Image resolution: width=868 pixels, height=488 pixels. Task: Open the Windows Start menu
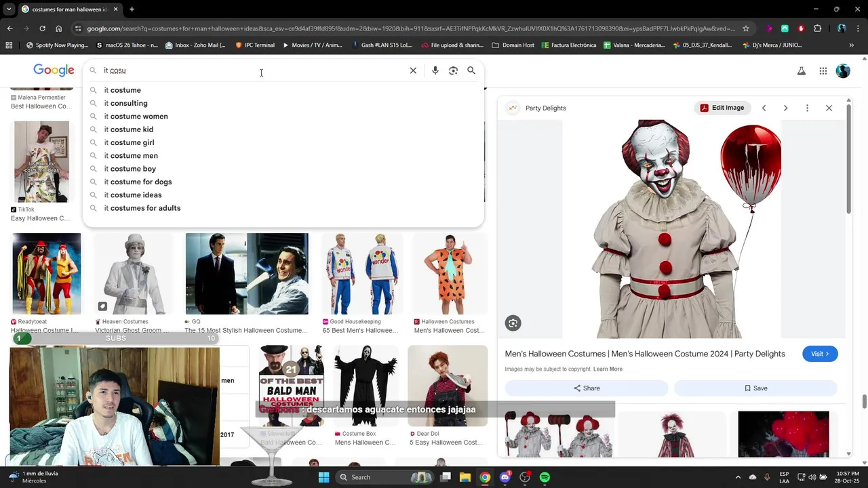point(323,477)
